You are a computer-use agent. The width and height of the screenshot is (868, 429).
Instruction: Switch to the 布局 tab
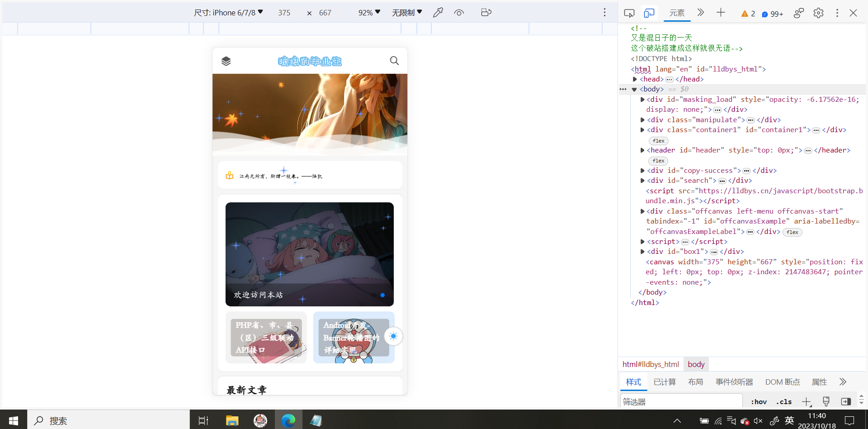[x=695, y=382]
